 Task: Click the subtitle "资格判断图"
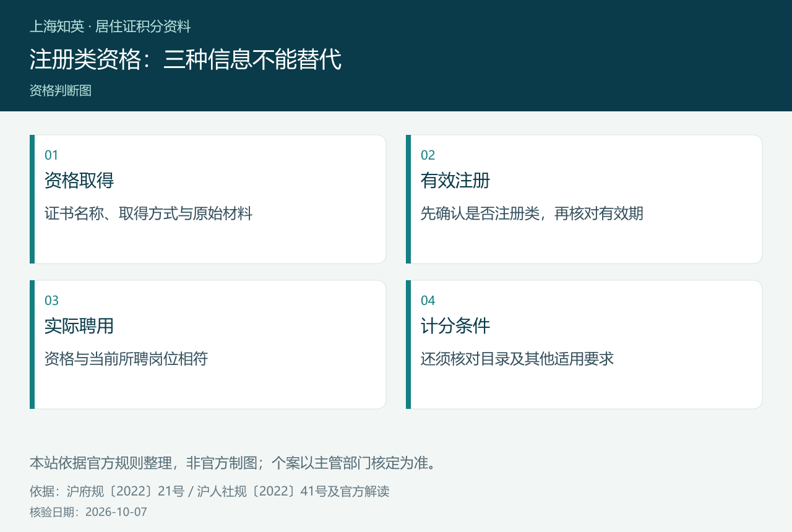pos(61,90)
